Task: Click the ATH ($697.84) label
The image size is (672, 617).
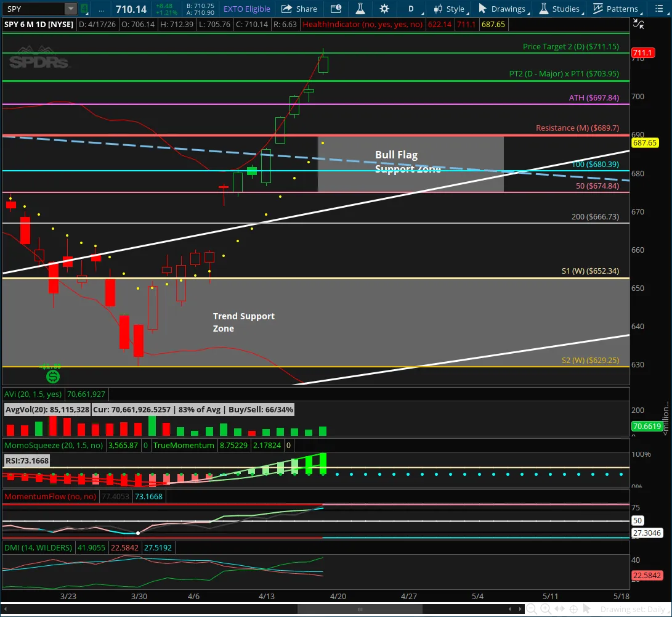Action: pos(594,98)
